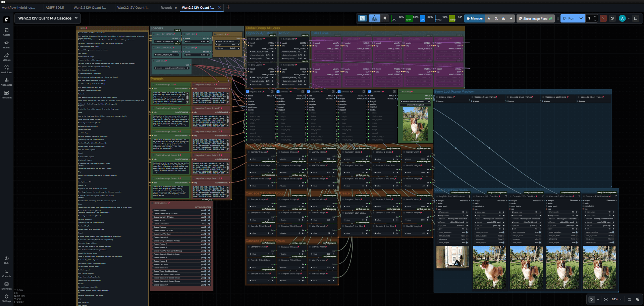Close the active Wan2.2 I2V Quant tab

click(219, 7)
